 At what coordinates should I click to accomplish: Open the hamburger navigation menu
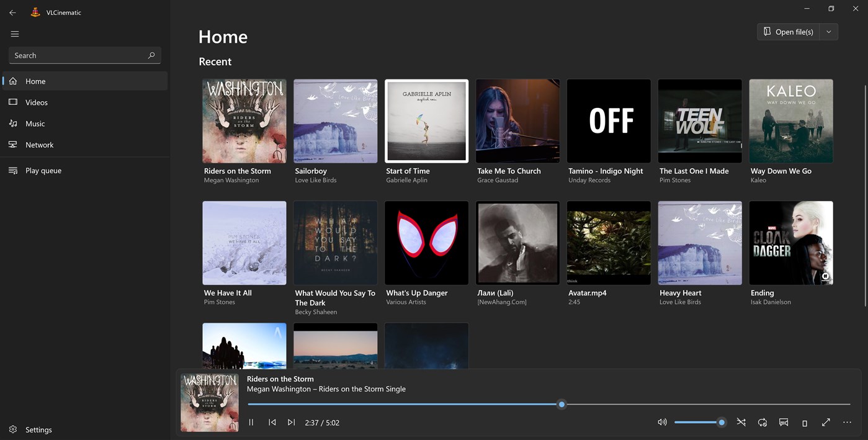click(x=15, y=34)
